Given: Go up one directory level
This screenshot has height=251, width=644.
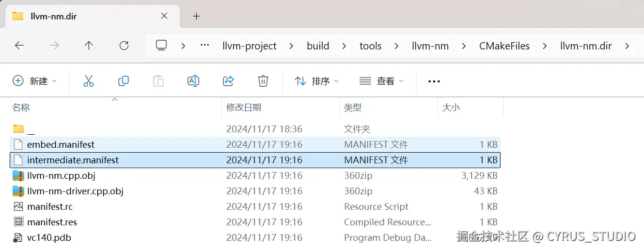Looking at the screenshot, I should click(x=89, y=46).
